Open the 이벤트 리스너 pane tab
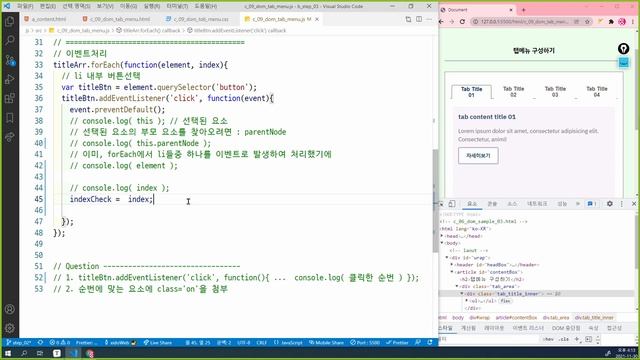The height and width of the screenshot is (360, 640). 528,328
